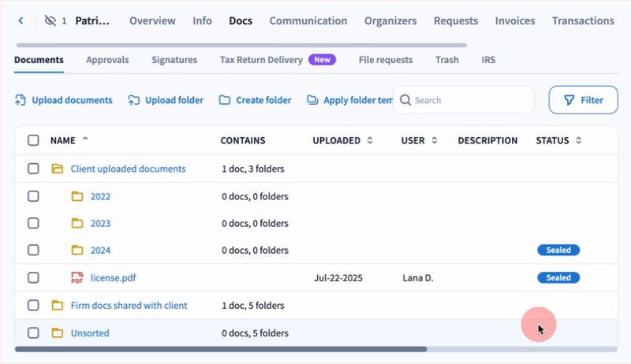Image resolution: width=631 pixels, height=364 pixels.
Task: Click the license.pdf file icon
Action: pos(77,278)
